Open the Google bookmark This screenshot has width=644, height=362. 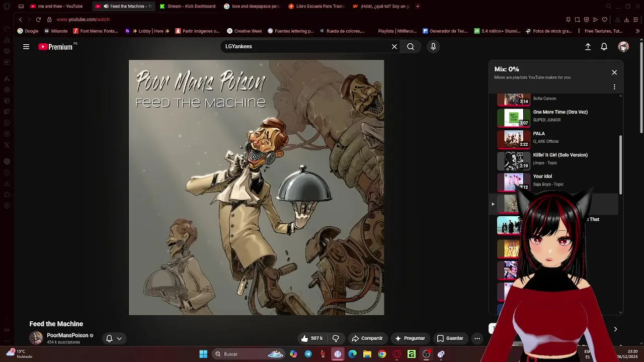28,31
